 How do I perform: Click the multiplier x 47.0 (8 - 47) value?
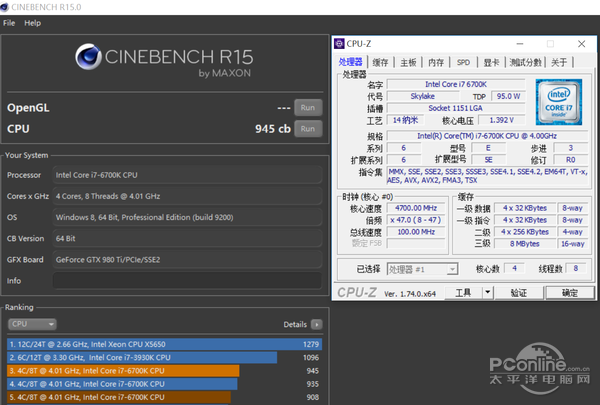pos(416,220)
